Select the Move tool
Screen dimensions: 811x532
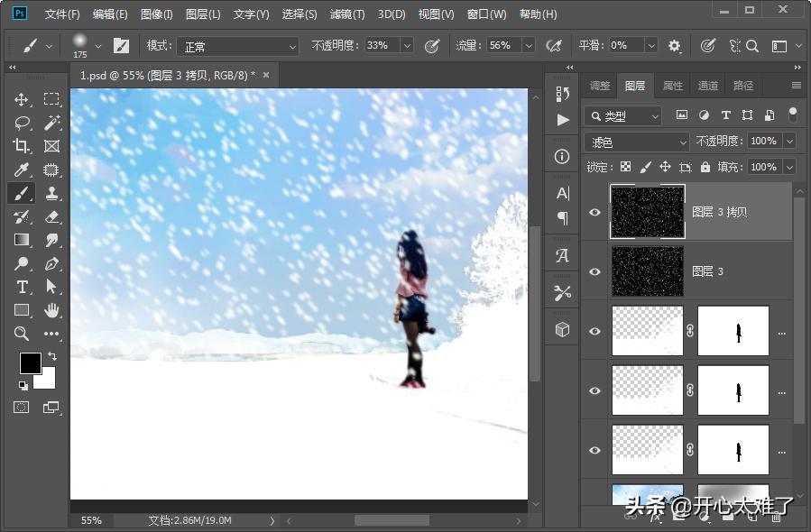click(x=21, y=99)
